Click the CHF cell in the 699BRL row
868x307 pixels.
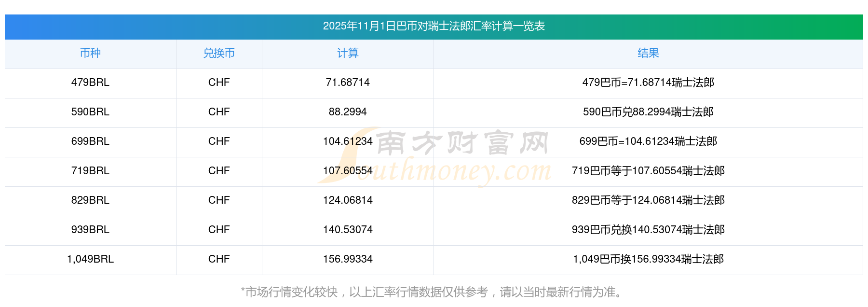click(x=219, y=141)
